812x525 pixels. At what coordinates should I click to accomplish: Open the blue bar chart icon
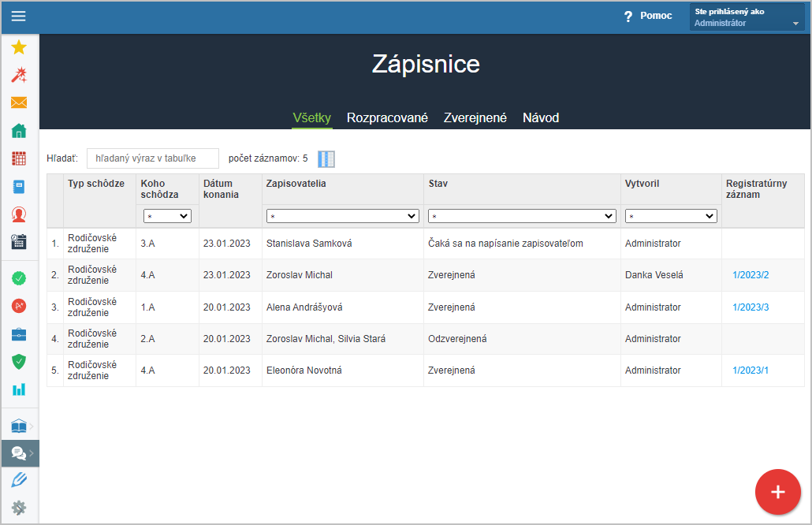point(19,389)
